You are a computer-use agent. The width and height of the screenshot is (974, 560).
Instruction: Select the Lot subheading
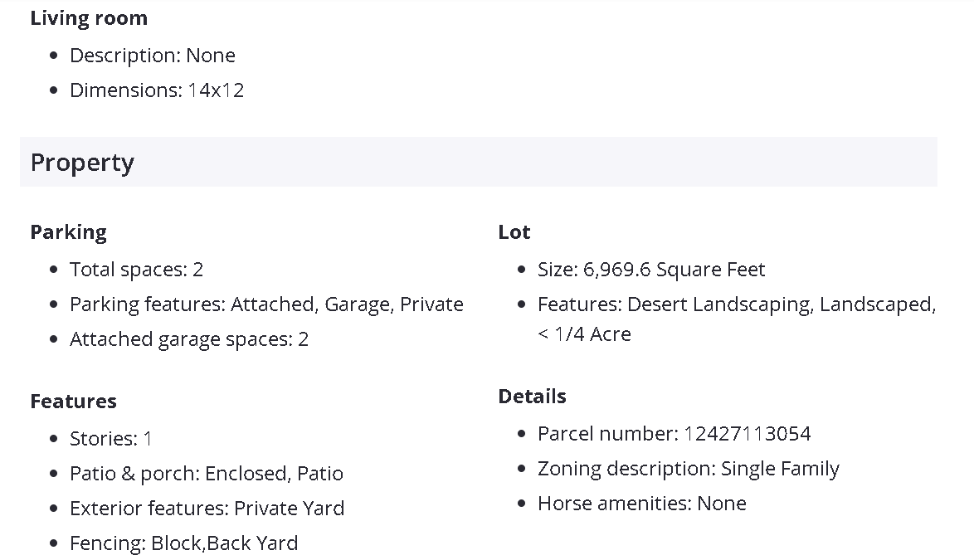click(x=514, y=232)
